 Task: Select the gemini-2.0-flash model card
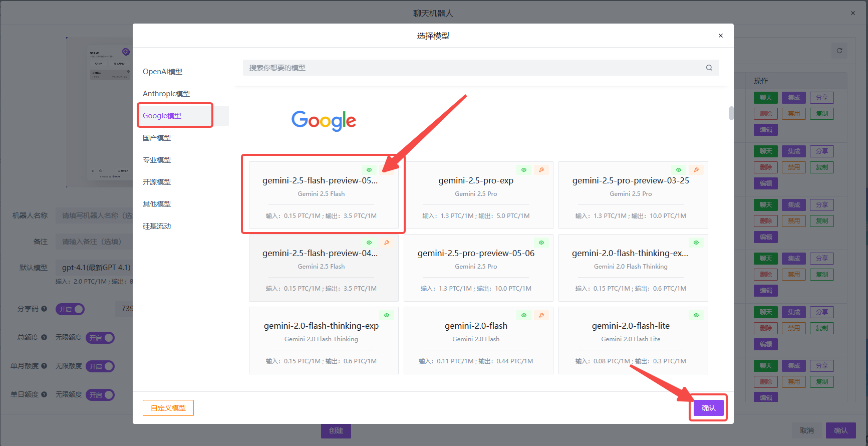[478, 340]
